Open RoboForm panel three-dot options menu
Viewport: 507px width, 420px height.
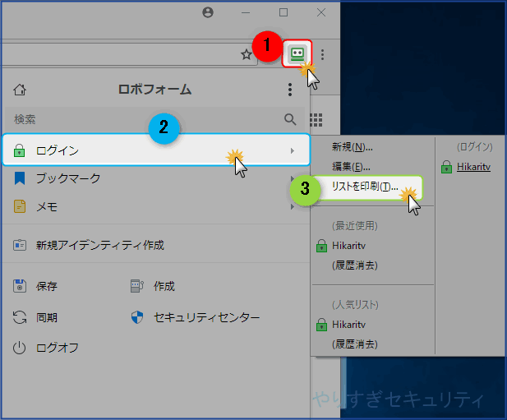(x=290, y=90)
